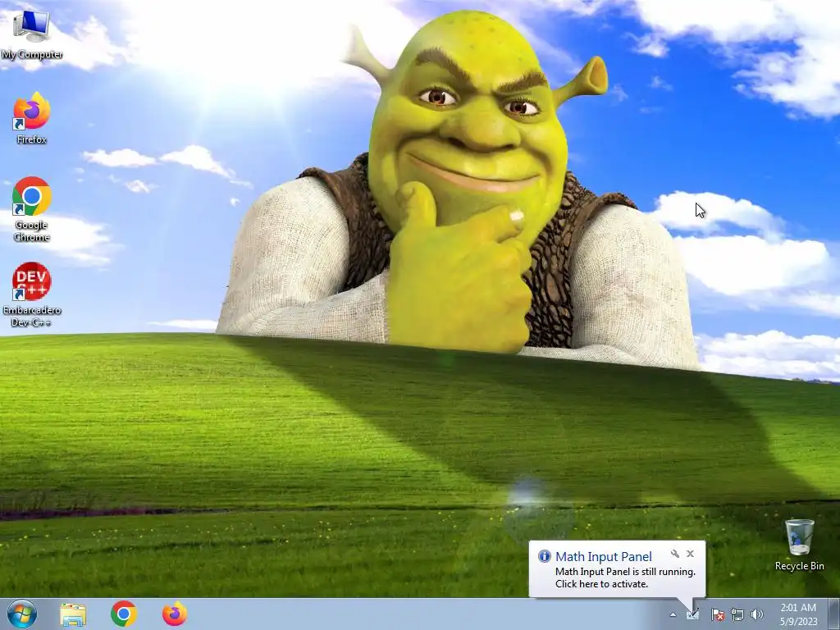This screenshot has height=630, width=840.
Task: Launch Firefox from the taskbar
Action: pos(175,614)
